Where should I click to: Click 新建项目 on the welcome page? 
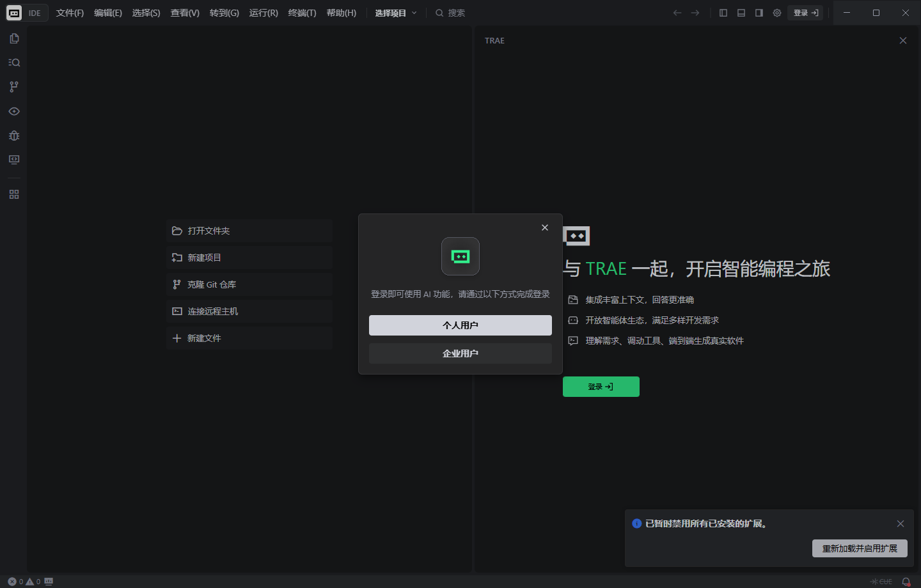click(x=249, y=258)
